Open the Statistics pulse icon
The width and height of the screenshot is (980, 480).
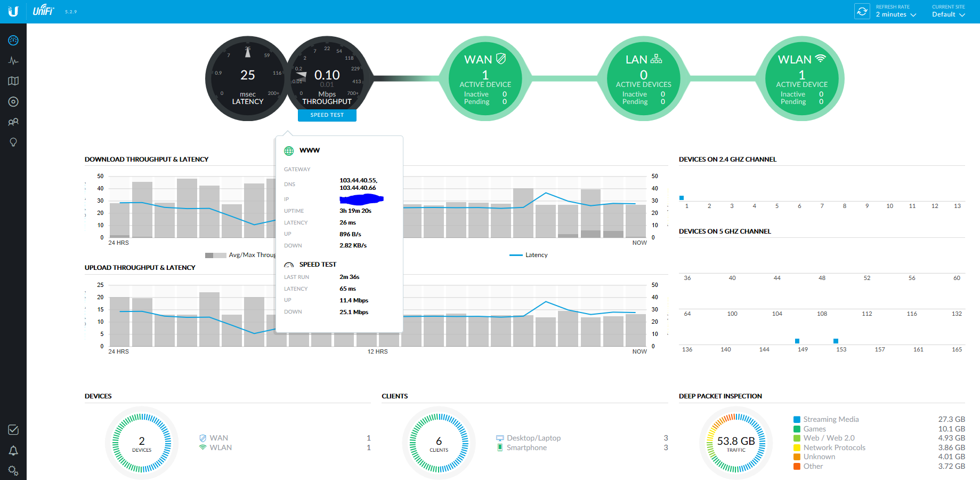point(13,61)
